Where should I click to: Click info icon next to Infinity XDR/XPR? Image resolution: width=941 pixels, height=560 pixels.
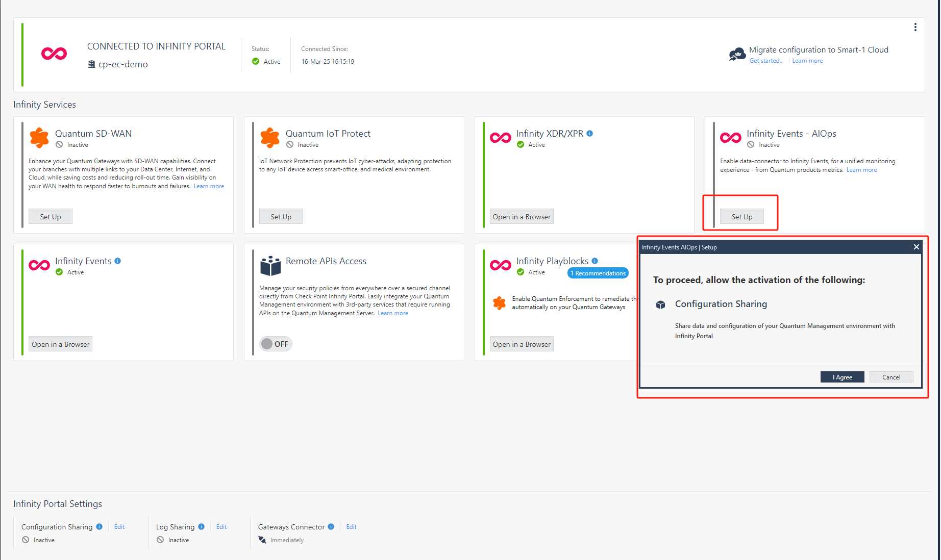(589, 134)
